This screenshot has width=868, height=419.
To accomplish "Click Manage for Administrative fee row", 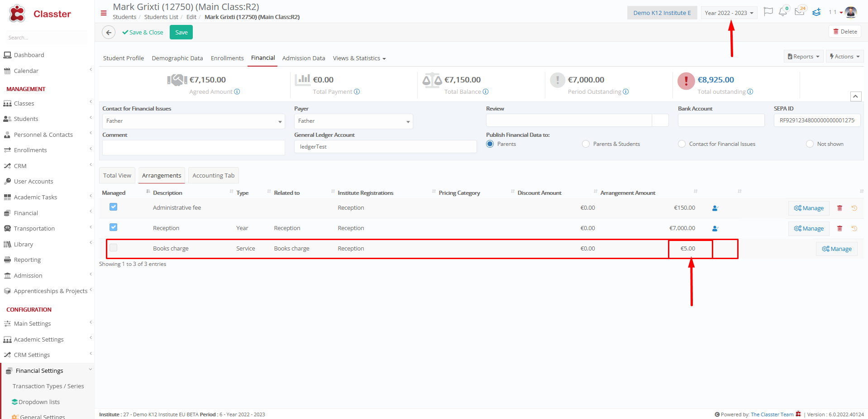I will coord(809,208).
